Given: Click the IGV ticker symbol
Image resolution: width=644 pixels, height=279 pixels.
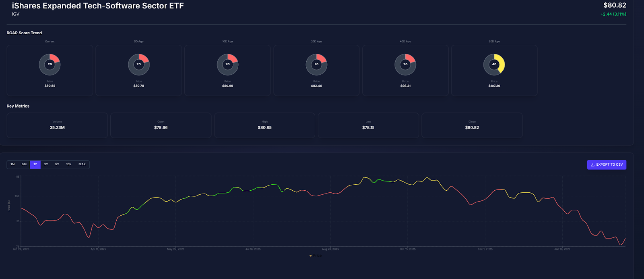Looking at the screenshot, I should pyautogui.click(x=16, y=14).
